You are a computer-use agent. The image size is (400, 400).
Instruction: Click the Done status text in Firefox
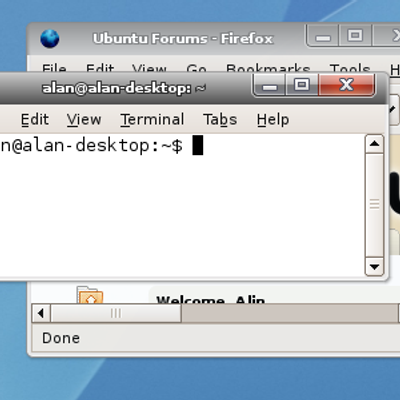(61, 338)
